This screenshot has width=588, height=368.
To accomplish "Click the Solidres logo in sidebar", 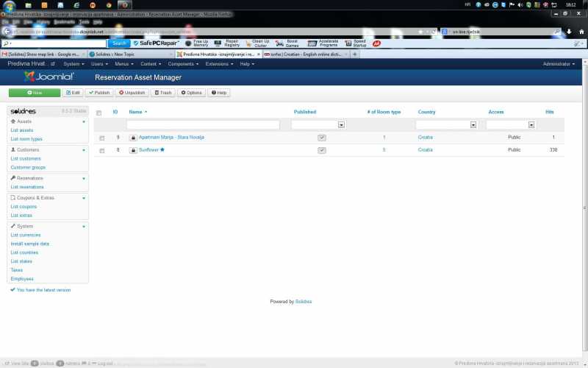I will [x=26, y=111].
